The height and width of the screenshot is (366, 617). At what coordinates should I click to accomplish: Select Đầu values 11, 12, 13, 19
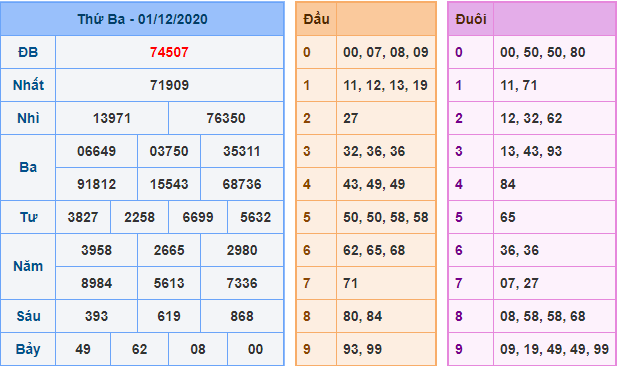(x=386, y=85)
